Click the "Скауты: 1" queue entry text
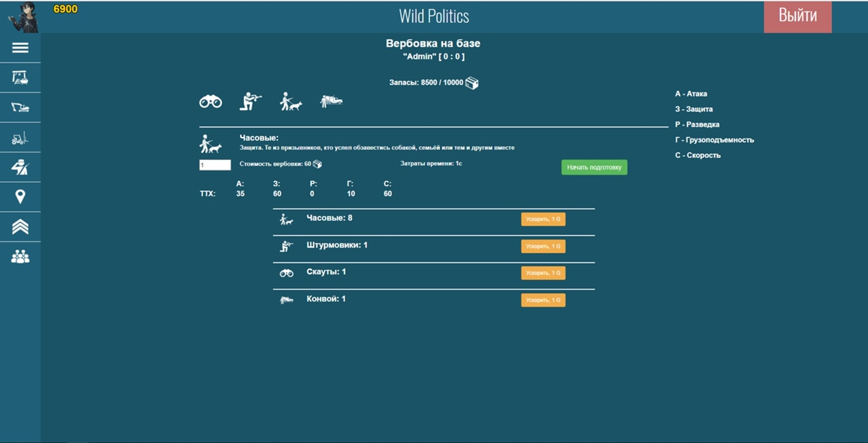This screenshot has width=868, height=443. tap(326, 271)
